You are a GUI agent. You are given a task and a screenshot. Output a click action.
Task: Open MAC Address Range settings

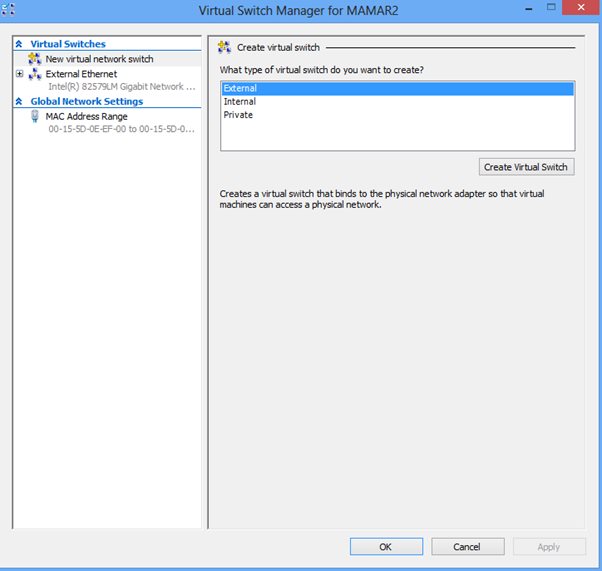(x=86, y=117)
